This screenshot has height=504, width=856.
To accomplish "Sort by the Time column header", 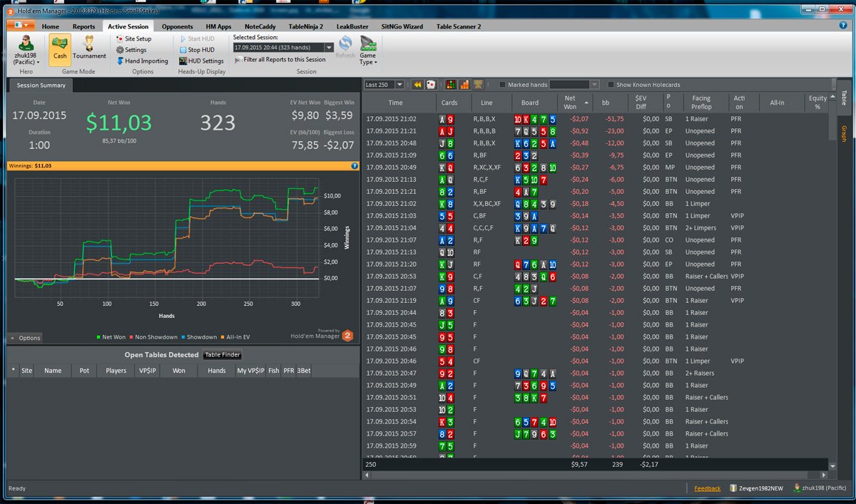I will (x=394, y=103).
